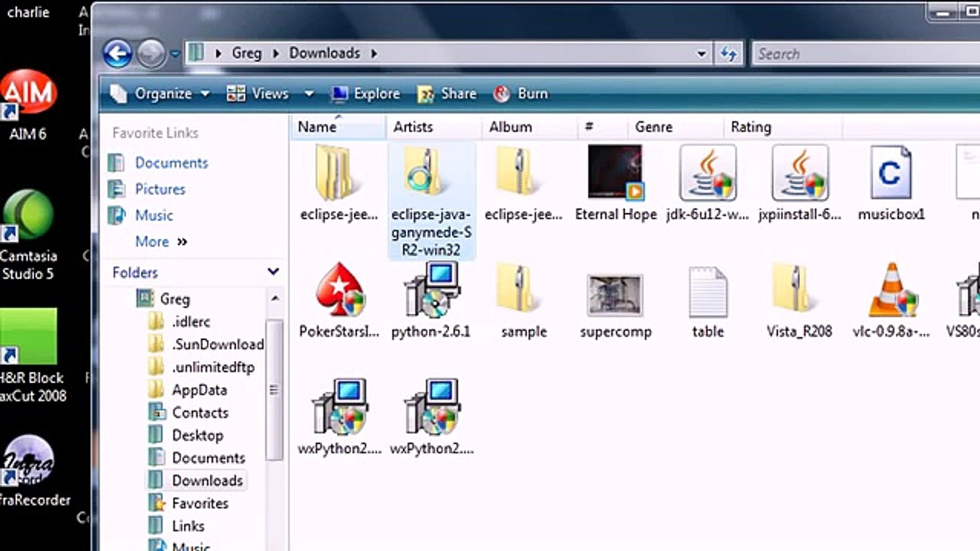Sort files by the Name column header
Screen dimensions: 980x551
click(x=317, y=127)
